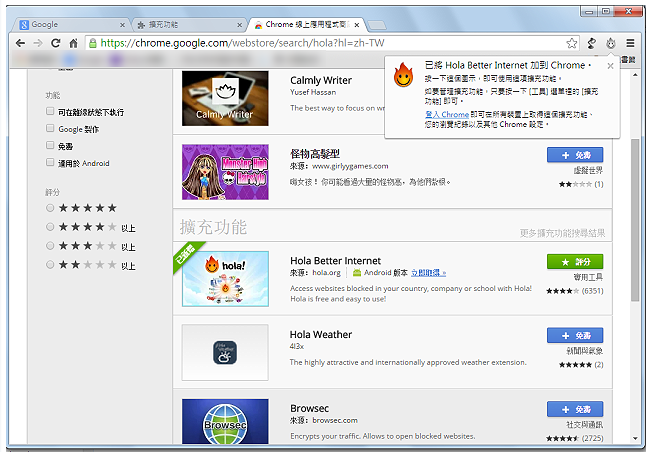
Task: Check the 適用於 Android filter
Action: [50, 162]
